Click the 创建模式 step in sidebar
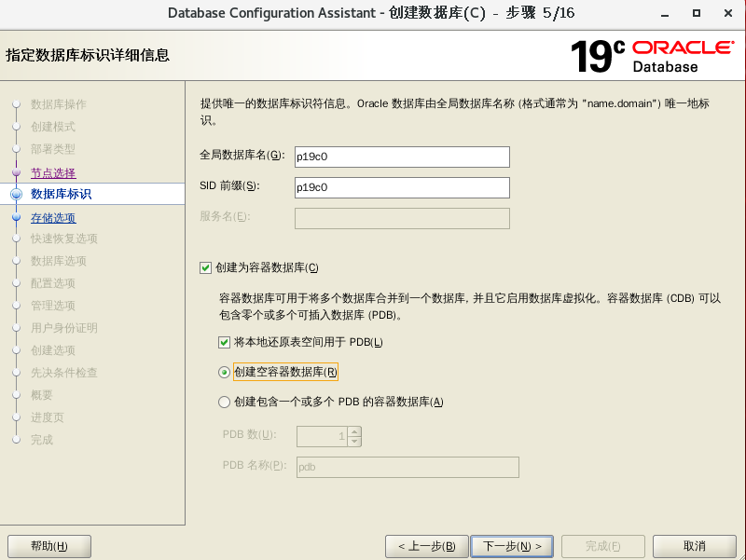Viewport: 746px width, 560px height. tap(53, 127)
